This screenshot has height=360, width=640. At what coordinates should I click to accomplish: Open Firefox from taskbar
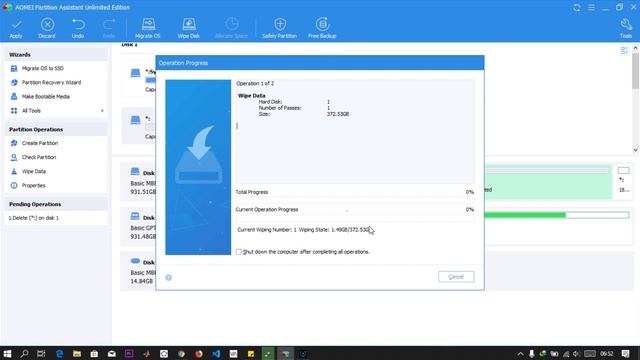(199, 353)
